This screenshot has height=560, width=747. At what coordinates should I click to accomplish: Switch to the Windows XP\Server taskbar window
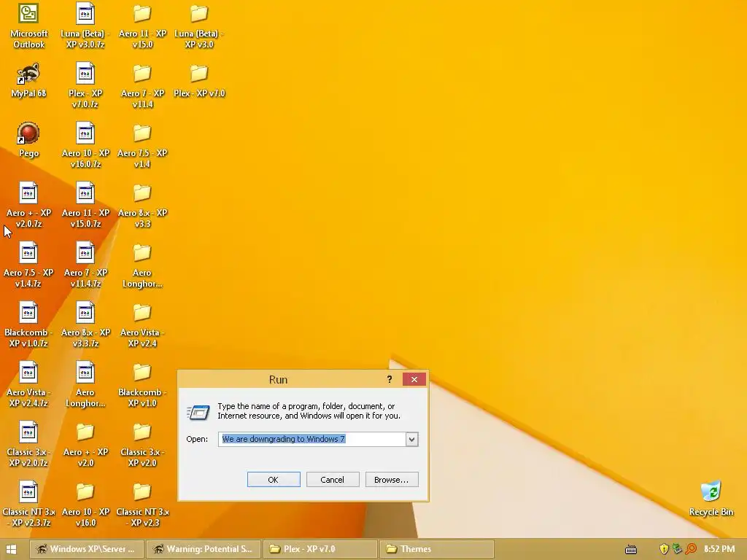click(88, 549)
